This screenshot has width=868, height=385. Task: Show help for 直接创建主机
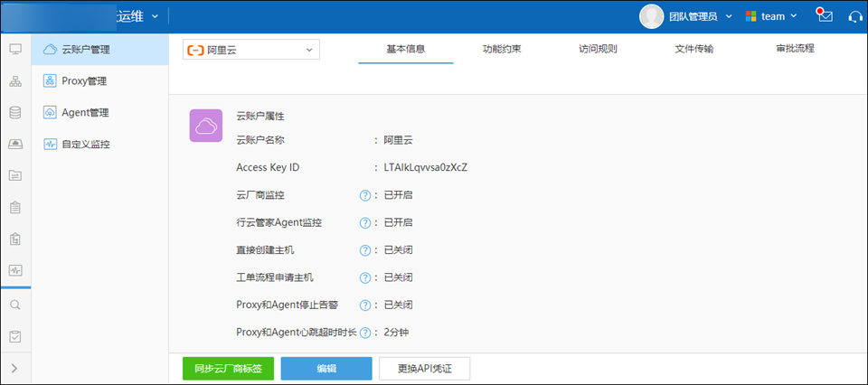pyautogui.click(x=364, y=250)
